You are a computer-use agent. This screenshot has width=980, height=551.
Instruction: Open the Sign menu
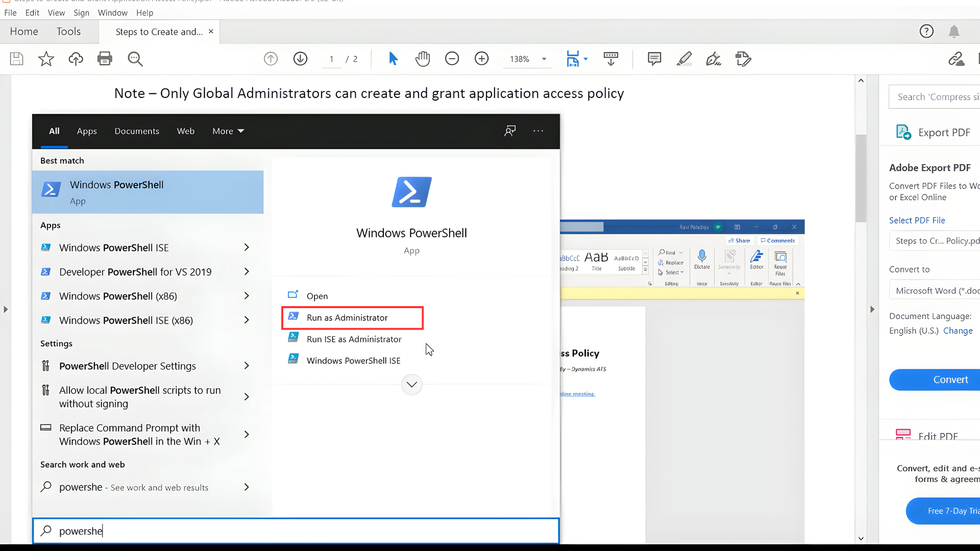pos(81,13)
